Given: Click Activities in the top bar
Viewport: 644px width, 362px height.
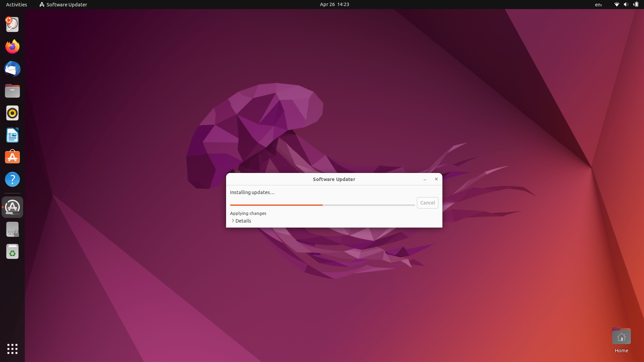Looking at the screenshot, I should point(16,5).
